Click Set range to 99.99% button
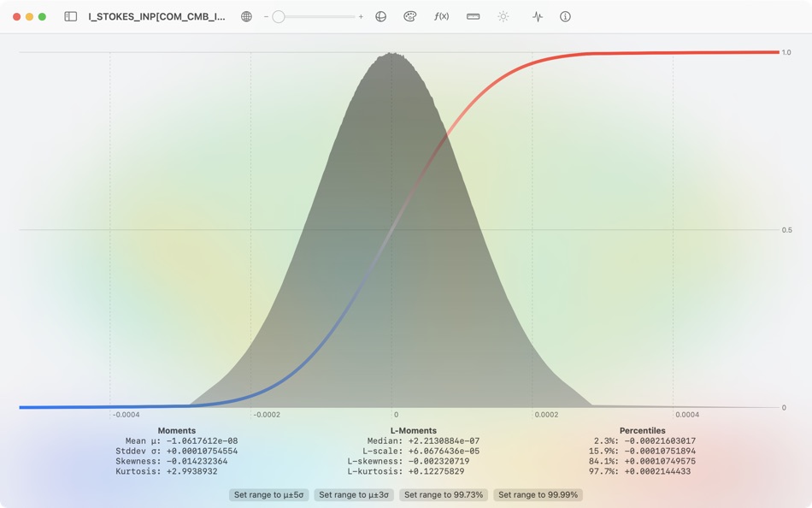 [x=538, y=494]
